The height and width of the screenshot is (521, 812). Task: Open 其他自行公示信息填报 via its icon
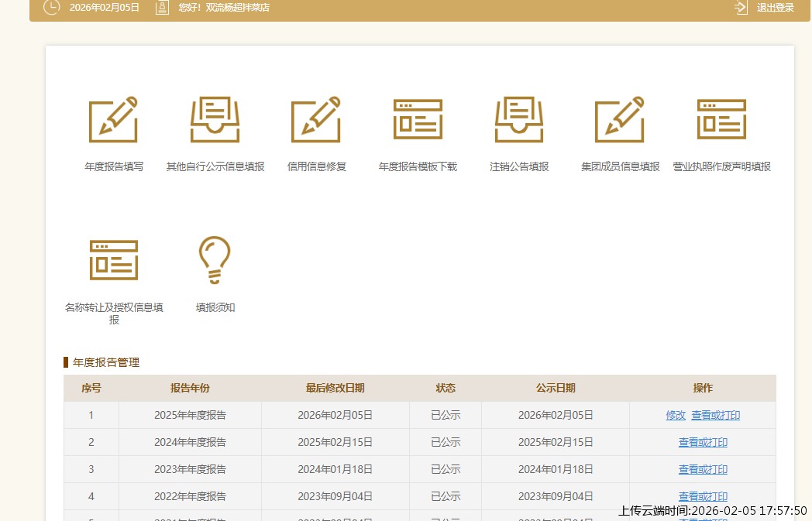[x=215, y=119]
